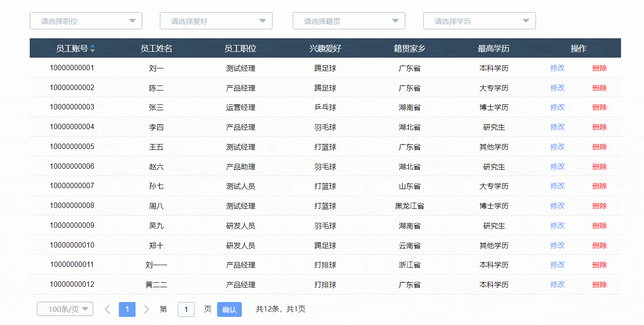Click the next page chevron
Screen dimensions: 644x325
point(146,309)
